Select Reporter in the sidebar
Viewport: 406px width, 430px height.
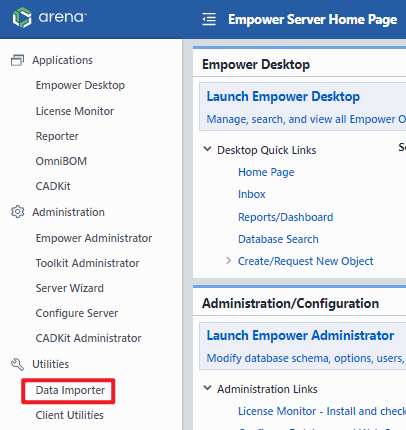tap(57, 136)
